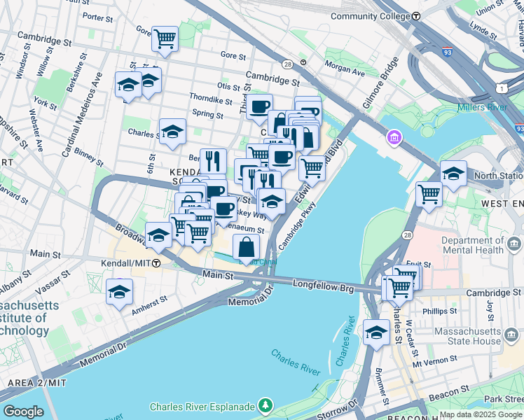Screen dimensions: 524x420
Task: Open the school marker left of Brimmer St
Action: (x=376, y=333)
